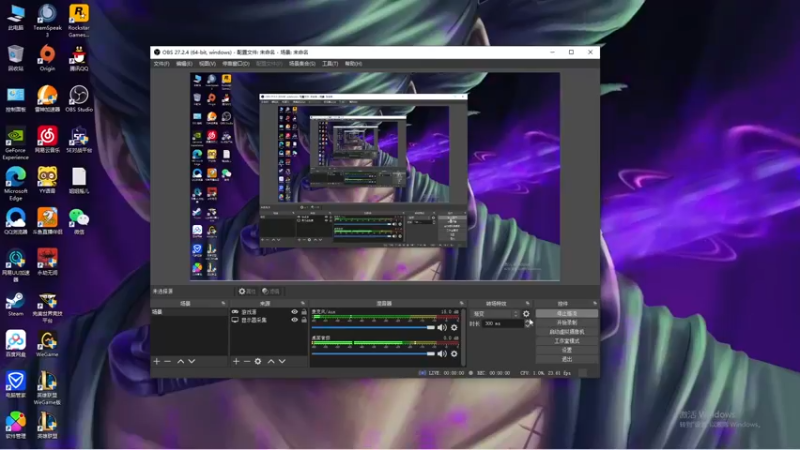This screenshot has height=450, width=800.
Task: Click the 退出 Exit button in Controls
Action: click(x=566, y=359)
